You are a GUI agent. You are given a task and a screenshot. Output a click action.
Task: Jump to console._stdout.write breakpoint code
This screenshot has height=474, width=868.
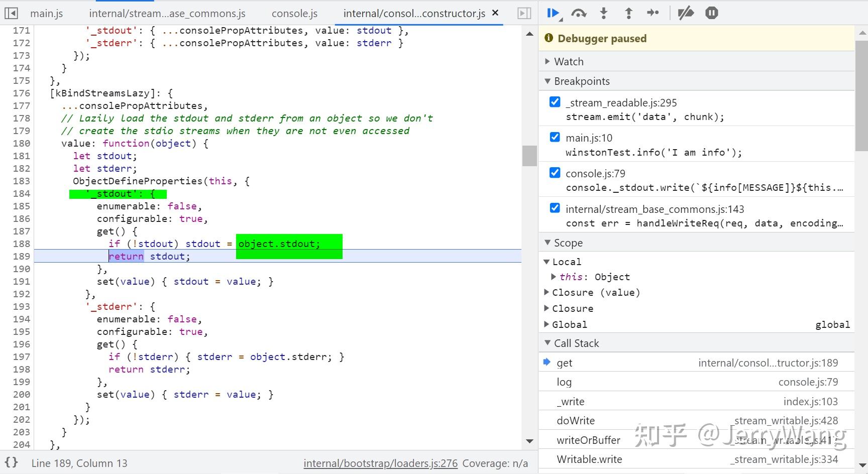point(704,187)
